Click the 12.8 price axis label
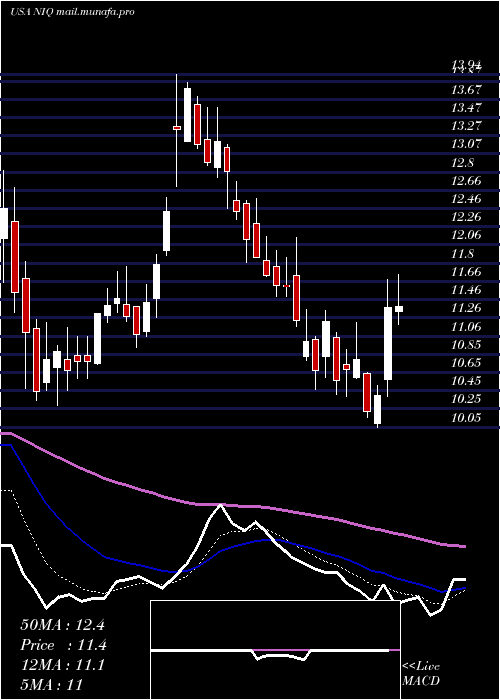The image size is (500, 700). point(463,162)
